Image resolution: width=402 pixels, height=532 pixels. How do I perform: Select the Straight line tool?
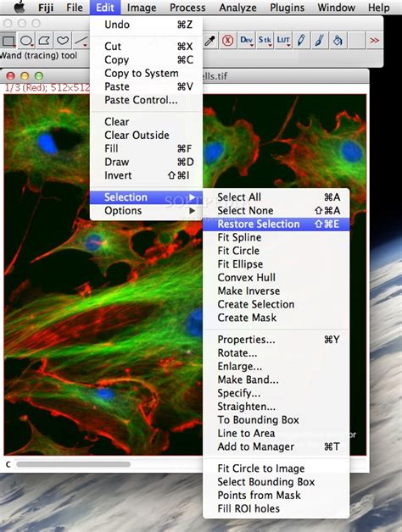pos(81,41)
